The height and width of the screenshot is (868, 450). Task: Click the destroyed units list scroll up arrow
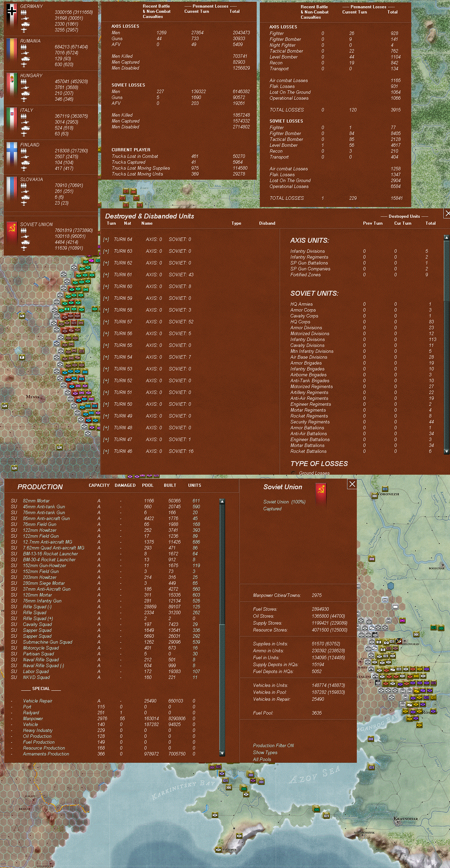(x=447, y=238)
